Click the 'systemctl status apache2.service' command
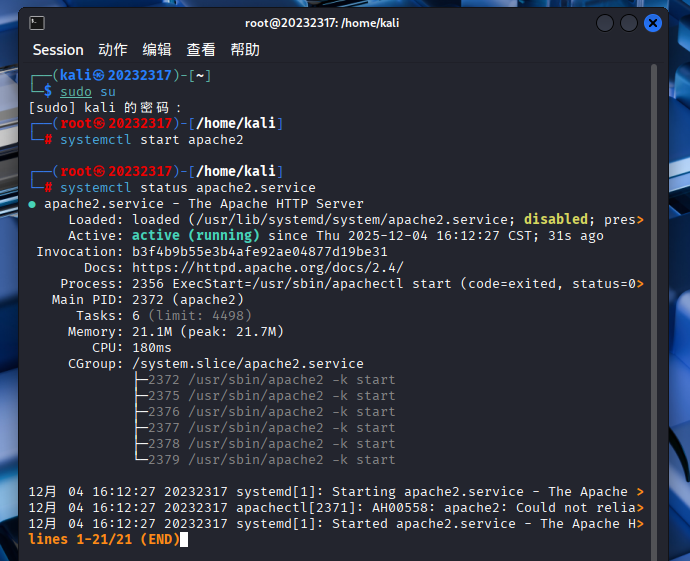 pos(187,188)
